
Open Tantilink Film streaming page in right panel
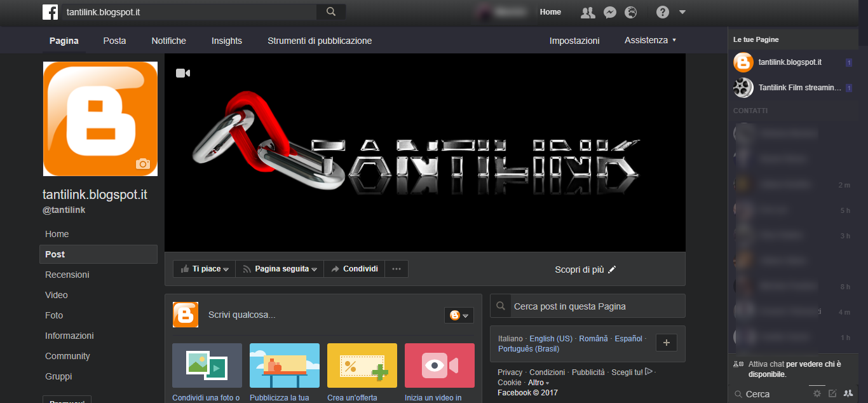[x=792, y=88]
